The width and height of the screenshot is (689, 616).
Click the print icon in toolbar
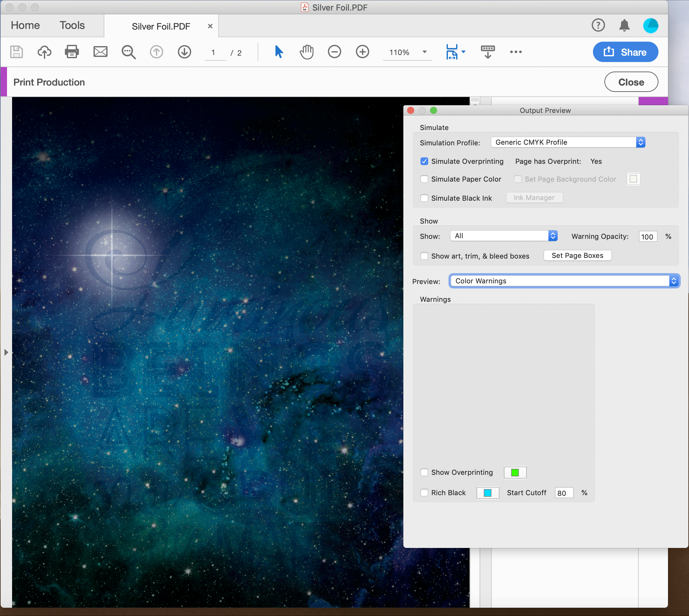coord(72,52)
